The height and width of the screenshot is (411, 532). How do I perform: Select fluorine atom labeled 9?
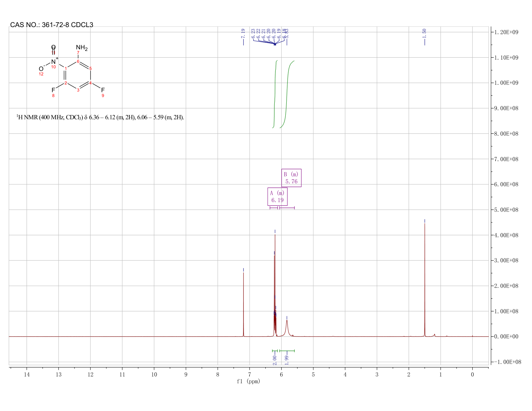[103, 90]
